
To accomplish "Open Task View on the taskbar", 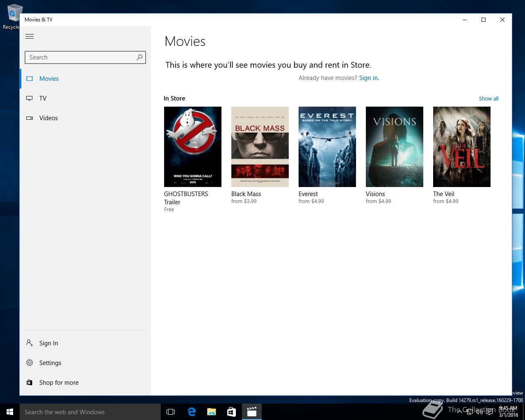I will pyautogui.click(x=171, y=412).
